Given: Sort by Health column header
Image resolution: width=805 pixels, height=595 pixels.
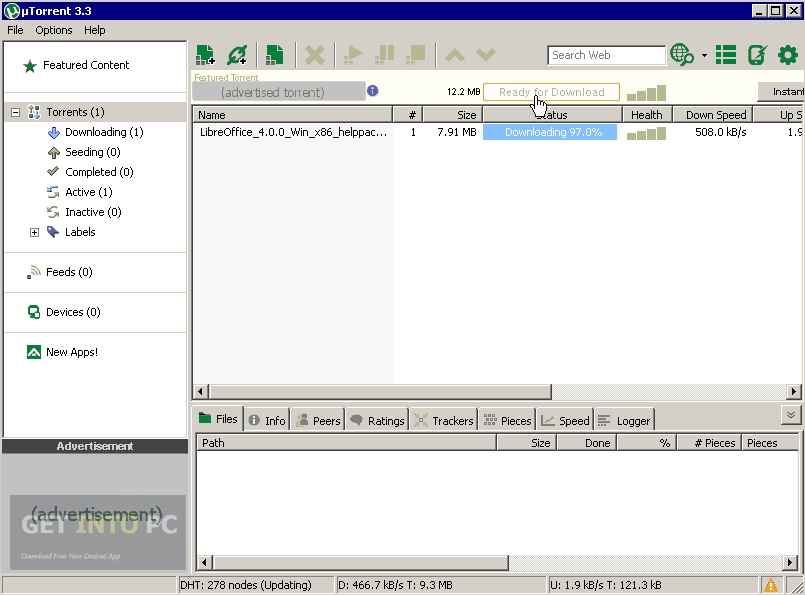Looking at the screenshot, I should tap(647, 115).
